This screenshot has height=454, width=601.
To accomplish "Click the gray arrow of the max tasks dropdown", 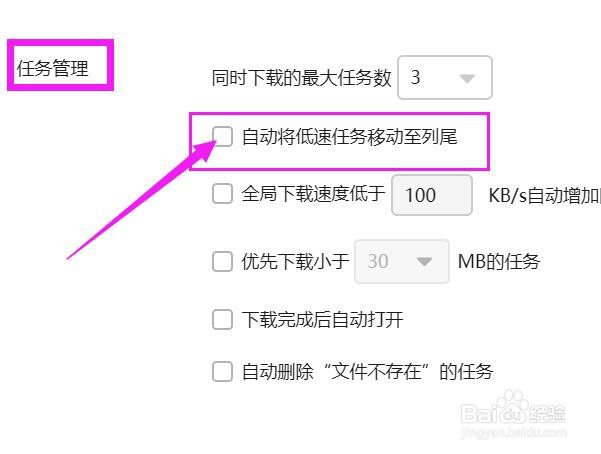I will click(467, 78).
